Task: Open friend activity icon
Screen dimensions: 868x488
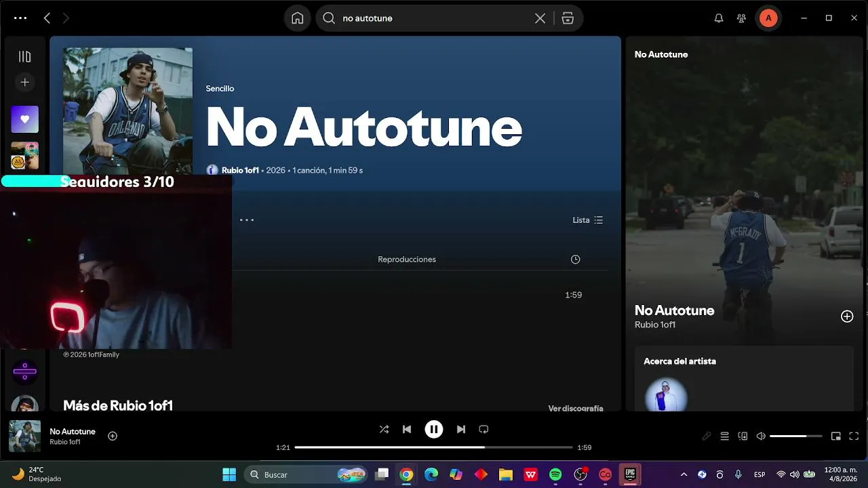Action: tap(741, 18)
